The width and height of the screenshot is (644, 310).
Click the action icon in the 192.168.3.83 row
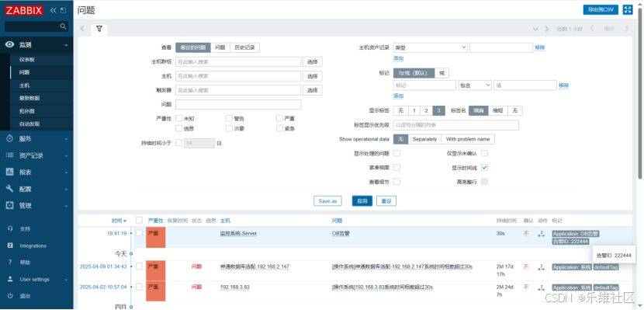[x=541, y=287]
